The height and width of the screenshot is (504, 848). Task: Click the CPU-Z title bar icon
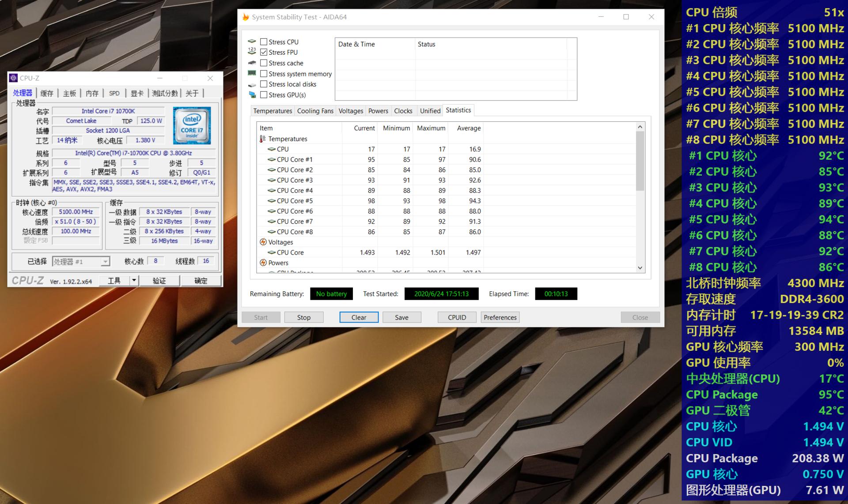(x=14, y=78)
